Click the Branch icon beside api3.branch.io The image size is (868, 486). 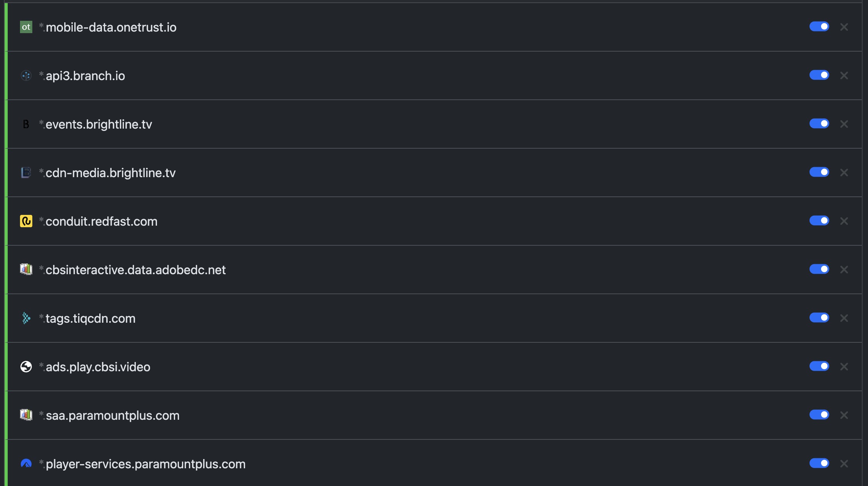26,75
